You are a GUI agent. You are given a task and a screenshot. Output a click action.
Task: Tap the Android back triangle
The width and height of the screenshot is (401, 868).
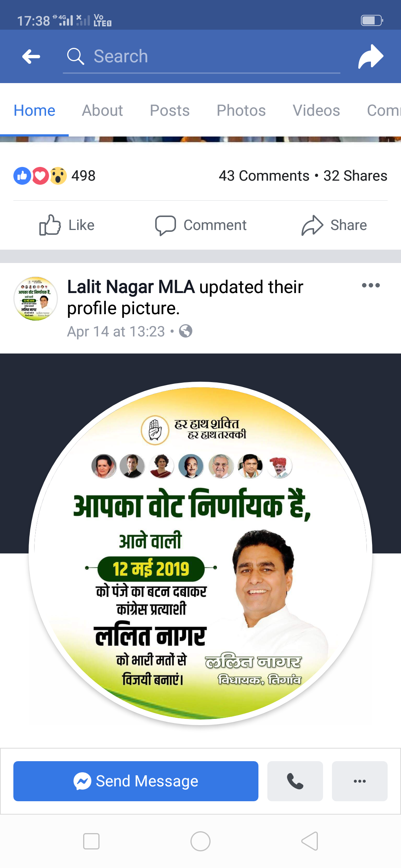click(310, 841)
